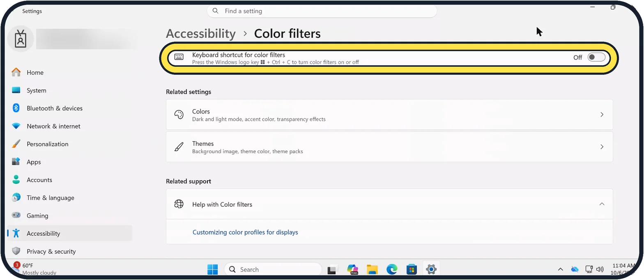Image resolution: width=644 pixels, height=280 pixels.
Task: Click the Colors setting title text
Action: (x=201, y=111)
